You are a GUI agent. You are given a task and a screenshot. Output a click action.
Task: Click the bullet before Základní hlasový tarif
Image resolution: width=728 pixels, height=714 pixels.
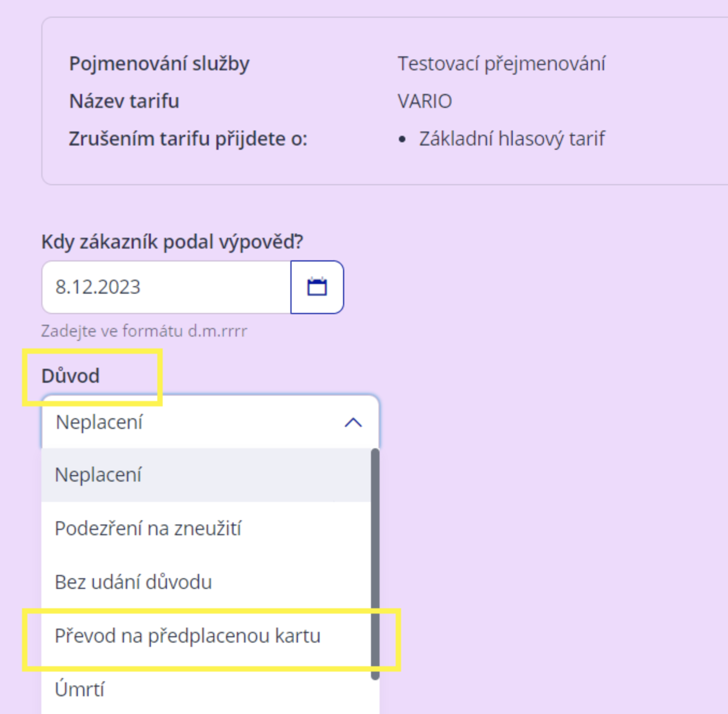[x=403, y=140]
